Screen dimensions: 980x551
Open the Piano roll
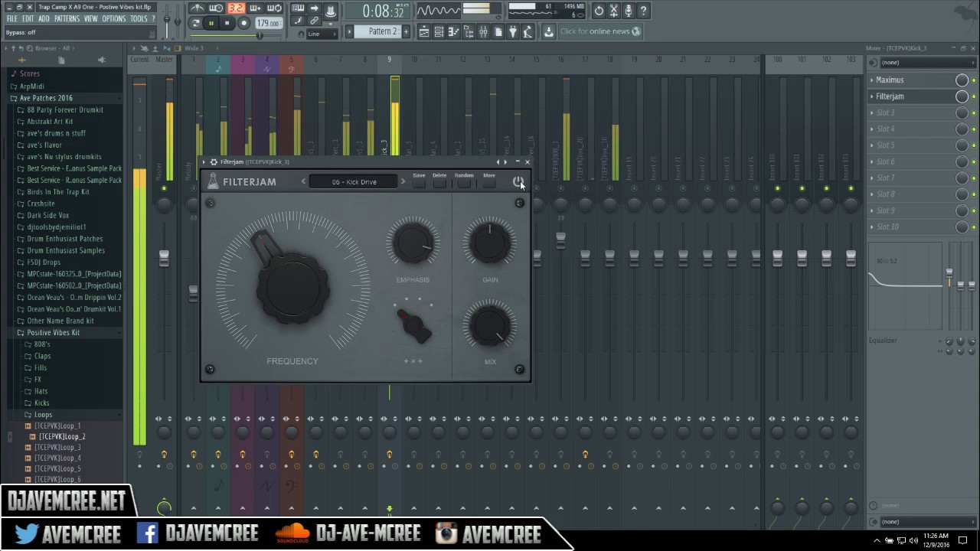pos(453,31)
